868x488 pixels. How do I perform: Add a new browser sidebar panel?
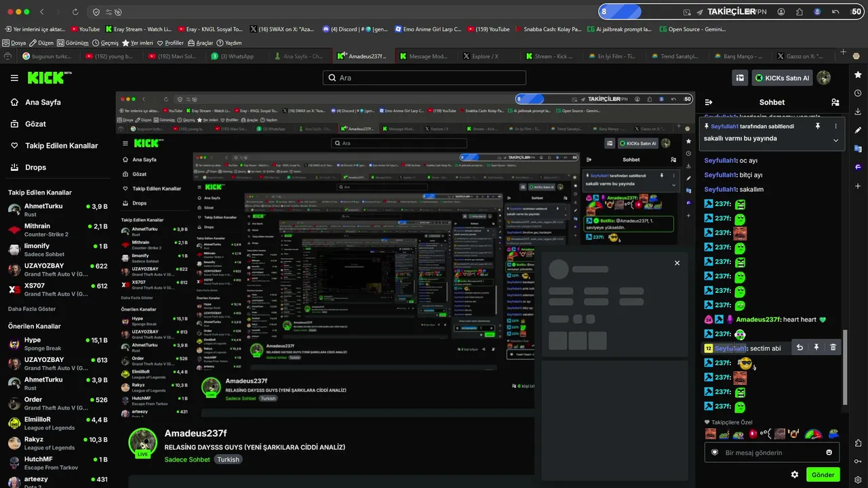pos(858,186)
